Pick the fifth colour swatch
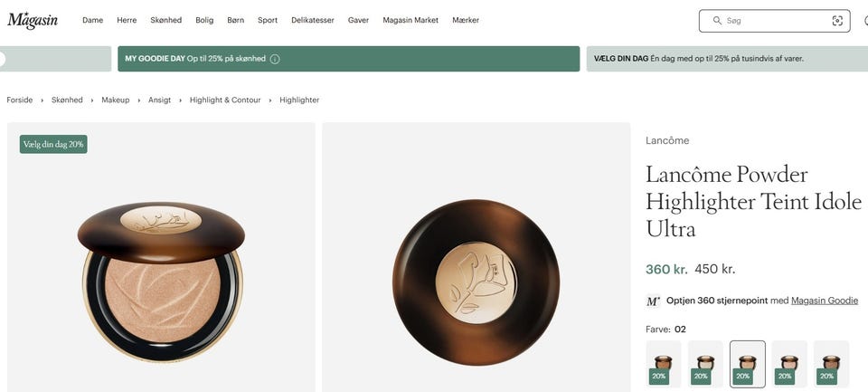Image resolution: width=868 pixels, height=392 pixels. pyautogui.click(x=831, y=363)
